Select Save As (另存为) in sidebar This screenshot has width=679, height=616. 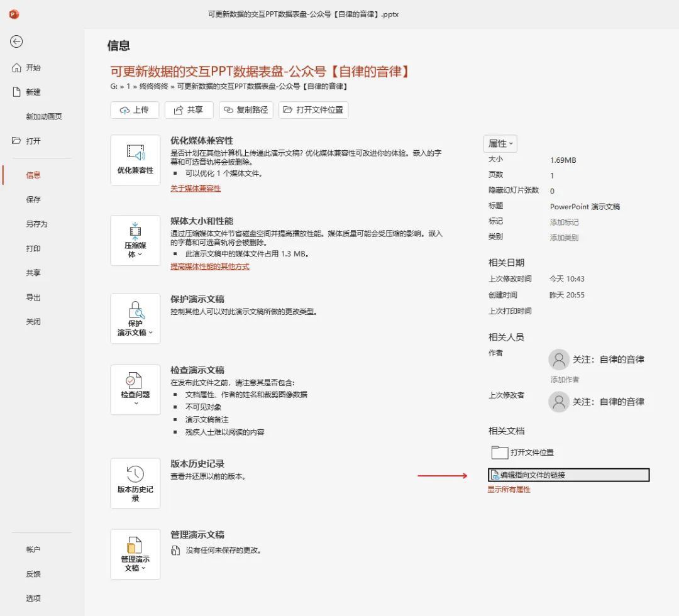point(36,224)
